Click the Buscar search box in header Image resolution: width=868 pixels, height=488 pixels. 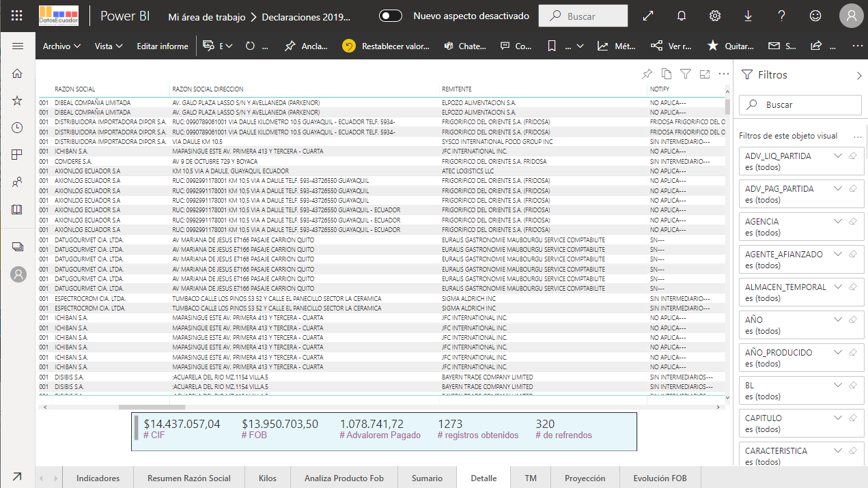pyautogui.click(x=583, y=16)
